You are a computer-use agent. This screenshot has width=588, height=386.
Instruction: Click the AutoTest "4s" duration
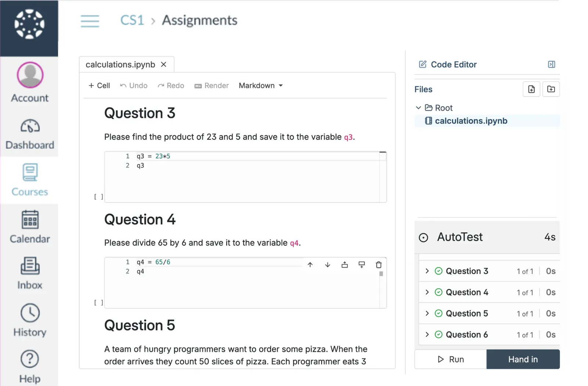click(x=550, y=237)
